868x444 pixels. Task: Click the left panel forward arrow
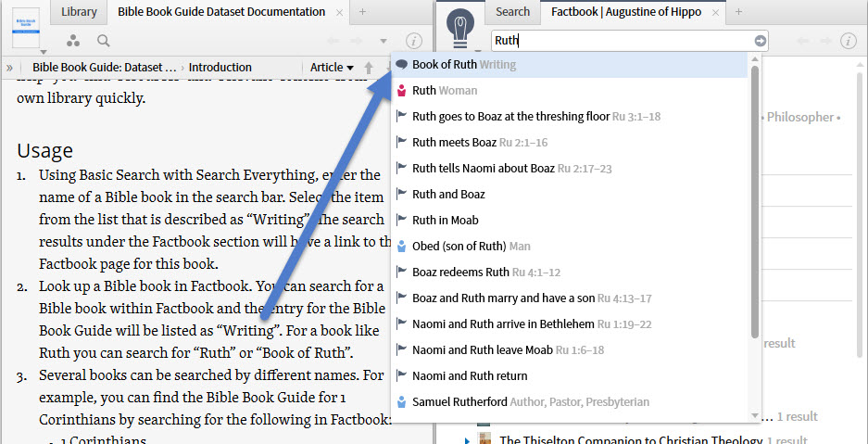[357, 41]
